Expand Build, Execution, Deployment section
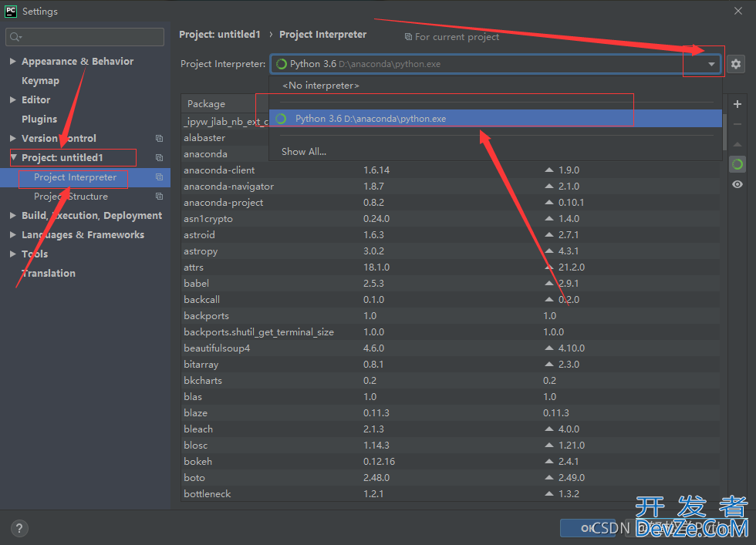The height and width of the screenshot is (545, 756). pyautogui.click(x=13, y=215)
